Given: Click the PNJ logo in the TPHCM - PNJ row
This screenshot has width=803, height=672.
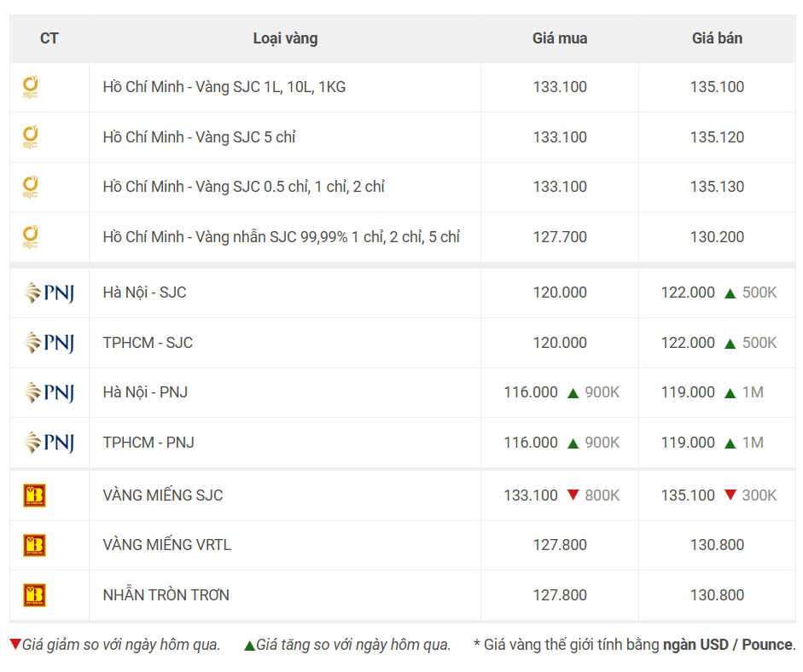Looking at the screenshot, I should pyautogui.click(x=49, y=443).
